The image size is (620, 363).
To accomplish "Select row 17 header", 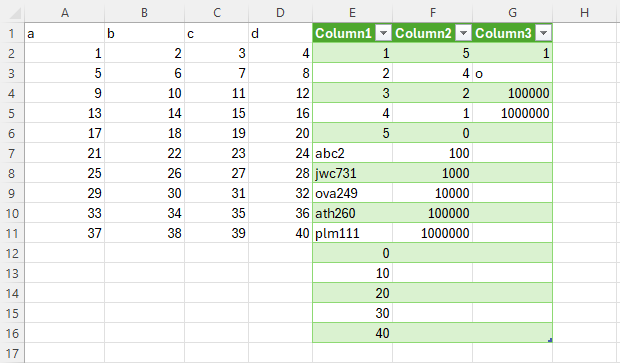I will click(x=12, y=353).
